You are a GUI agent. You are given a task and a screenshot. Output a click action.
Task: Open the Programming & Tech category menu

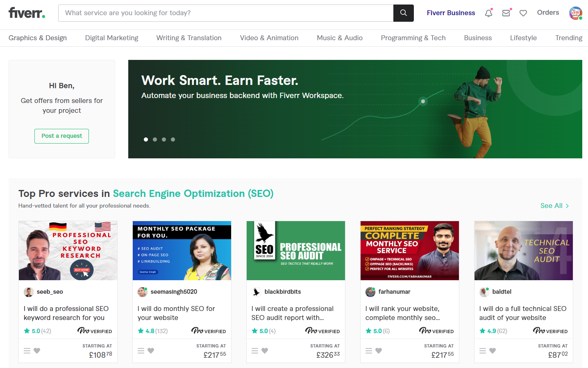tap(413, 38)
